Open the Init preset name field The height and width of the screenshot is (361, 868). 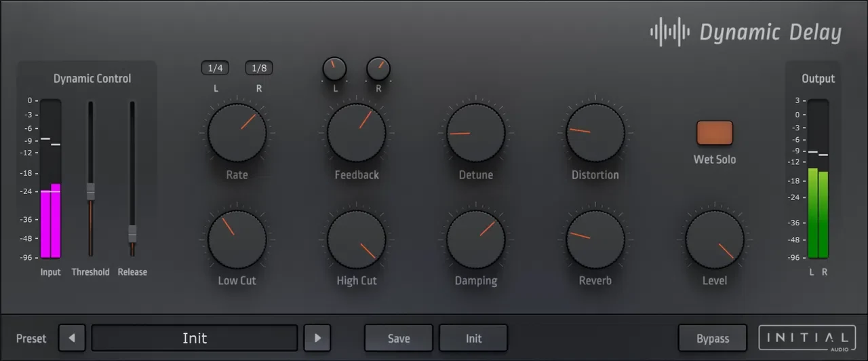click(x=195, y=338)
